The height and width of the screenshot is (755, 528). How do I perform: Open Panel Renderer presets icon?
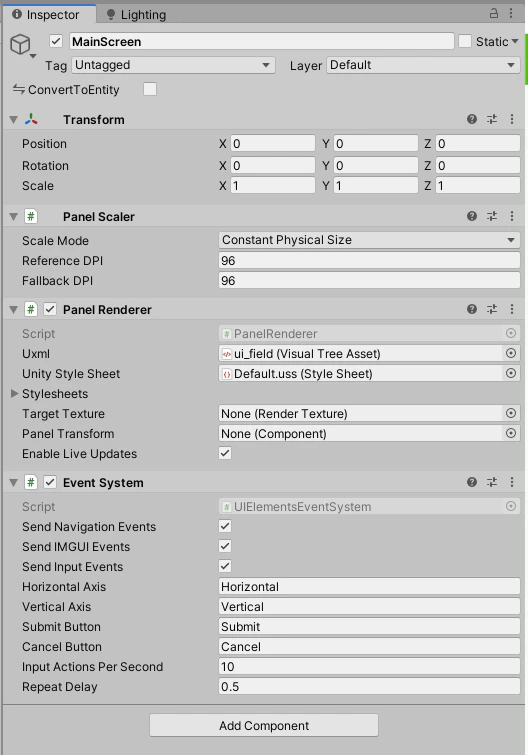click(x=492, y=309)
